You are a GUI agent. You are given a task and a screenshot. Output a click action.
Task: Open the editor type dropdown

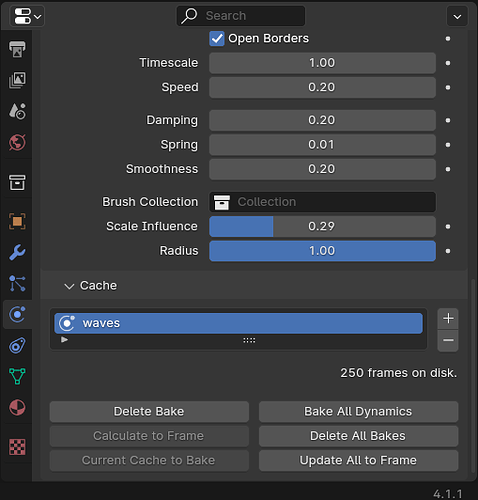click(27, 16)
